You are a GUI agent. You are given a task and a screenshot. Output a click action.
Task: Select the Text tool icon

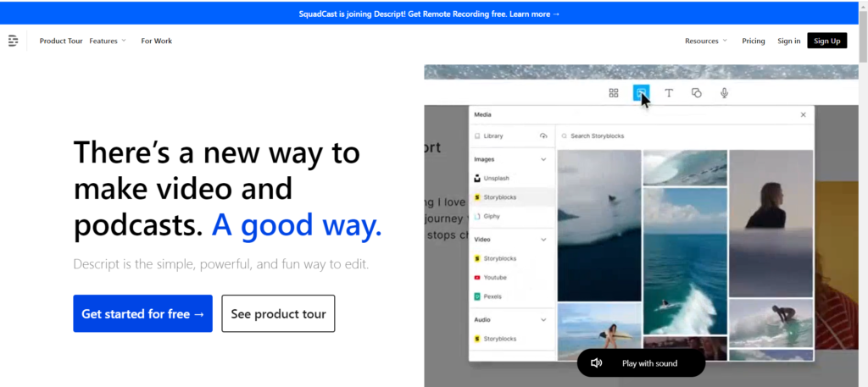[x=669, y=93]
